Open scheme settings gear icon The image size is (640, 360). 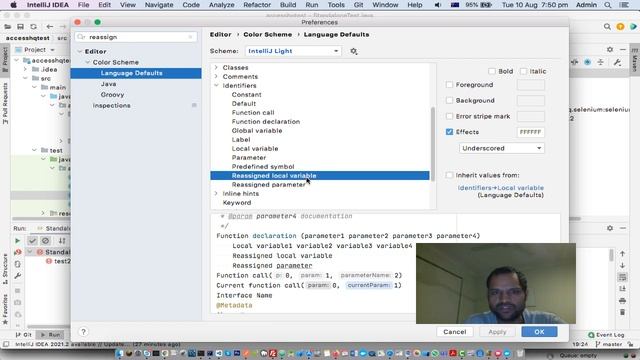point(353,51)
